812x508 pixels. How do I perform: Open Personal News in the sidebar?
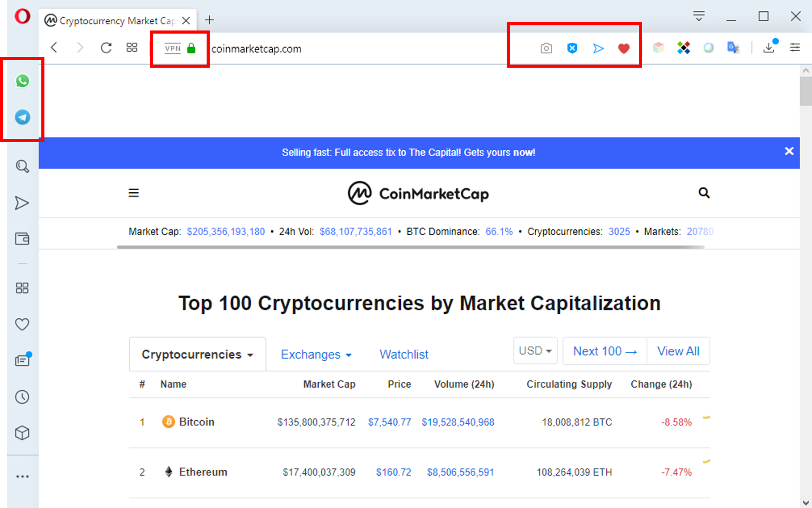click(23, 359)
